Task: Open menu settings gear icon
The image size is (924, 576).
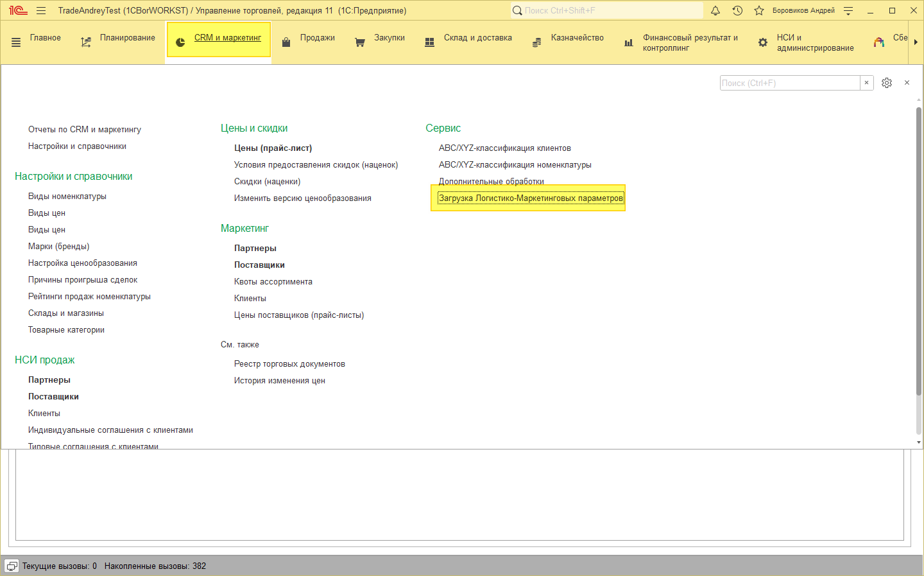Action: tap(887, 83)
